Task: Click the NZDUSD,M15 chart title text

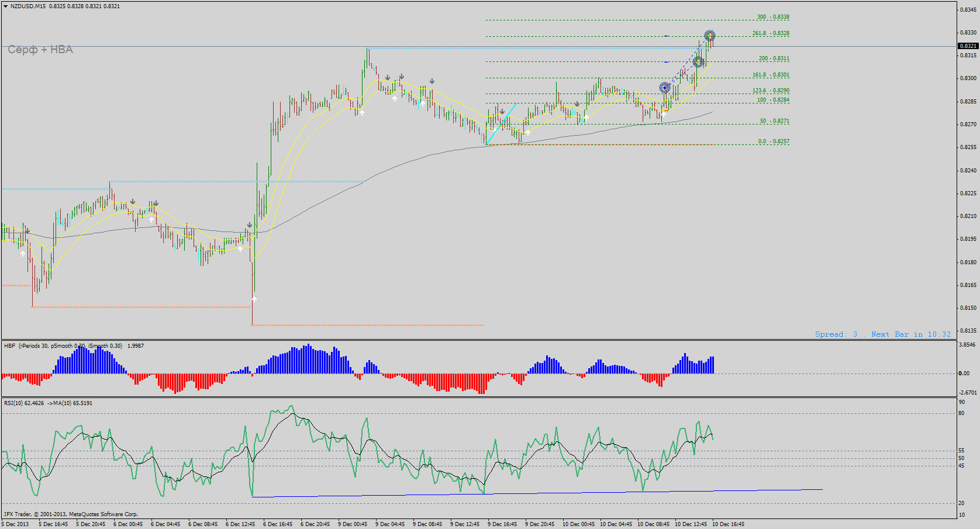Action: pyautogui.click(x=28, y=6)
